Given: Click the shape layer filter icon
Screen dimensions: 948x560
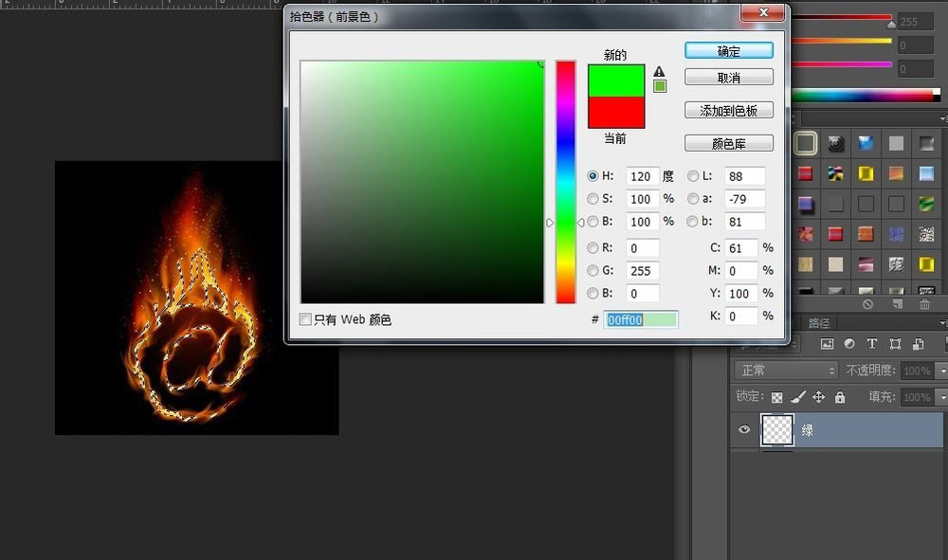Looking at the screenshot, I should click(x=894, y=344).
